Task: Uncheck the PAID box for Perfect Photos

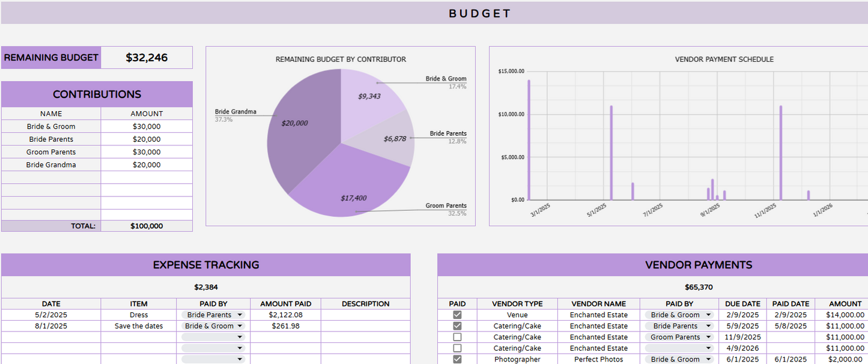Action: click(457, 359)
